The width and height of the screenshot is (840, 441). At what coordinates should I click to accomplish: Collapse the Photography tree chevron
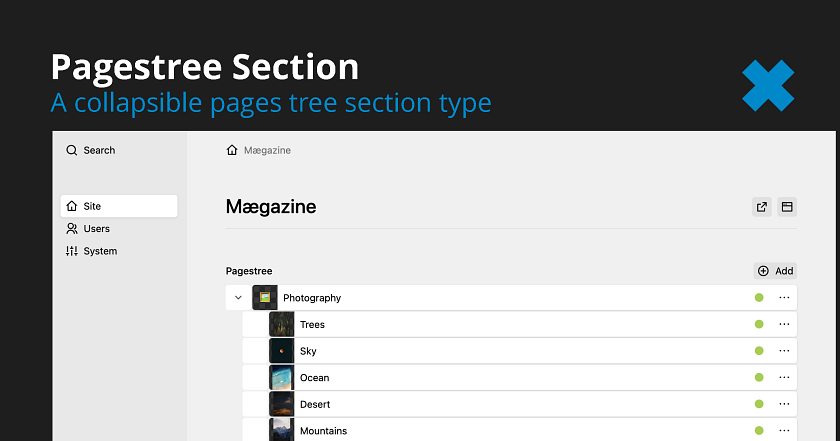(x=238, y=297)
